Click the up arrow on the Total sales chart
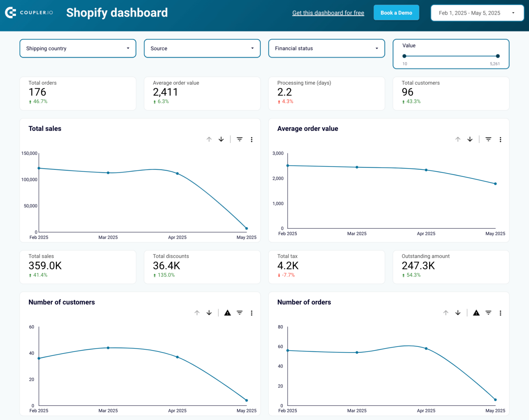The width and height of the screenshot is (529, 420). [x=209, y=139]
